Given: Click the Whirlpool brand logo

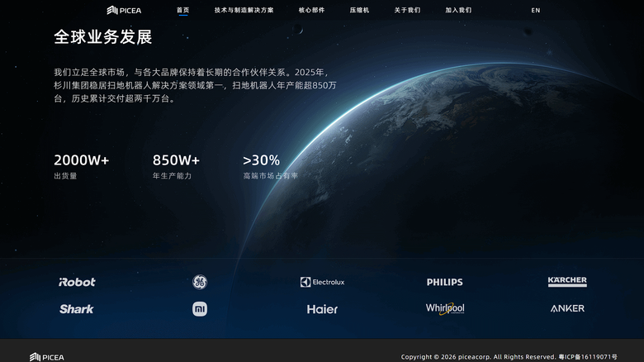Looking at the screenshot, I should pyautogui.click(x=445, y=308).
